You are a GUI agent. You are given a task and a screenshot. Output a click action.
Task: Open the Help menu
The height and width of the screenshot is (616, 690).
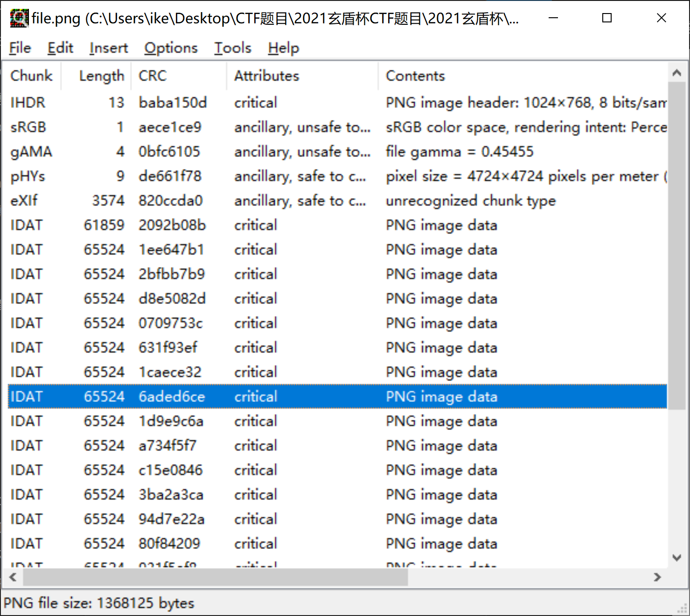tap(283, 48)
